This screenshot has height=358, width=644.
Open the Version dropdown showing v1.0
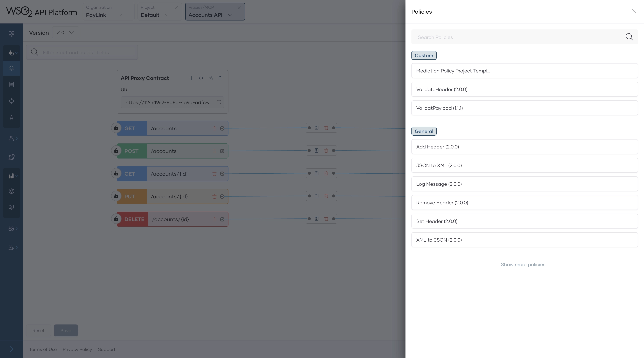[65, 32]
